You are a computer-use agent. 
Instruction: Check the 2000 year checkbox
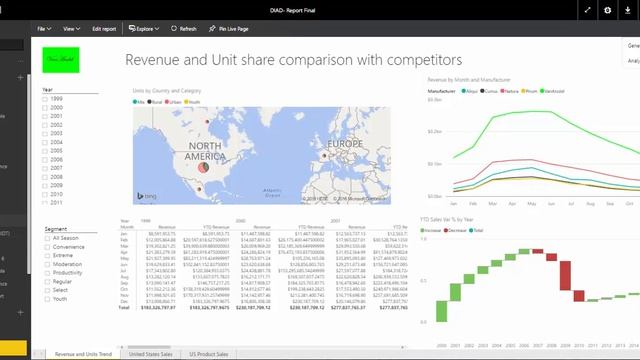point(45,108)
